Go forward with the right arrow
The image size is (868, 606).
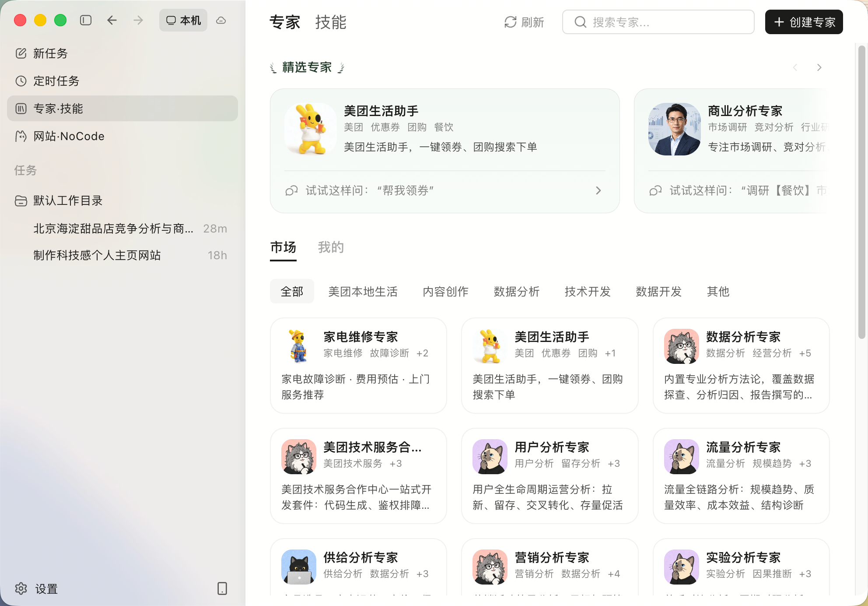click(138, 20)
